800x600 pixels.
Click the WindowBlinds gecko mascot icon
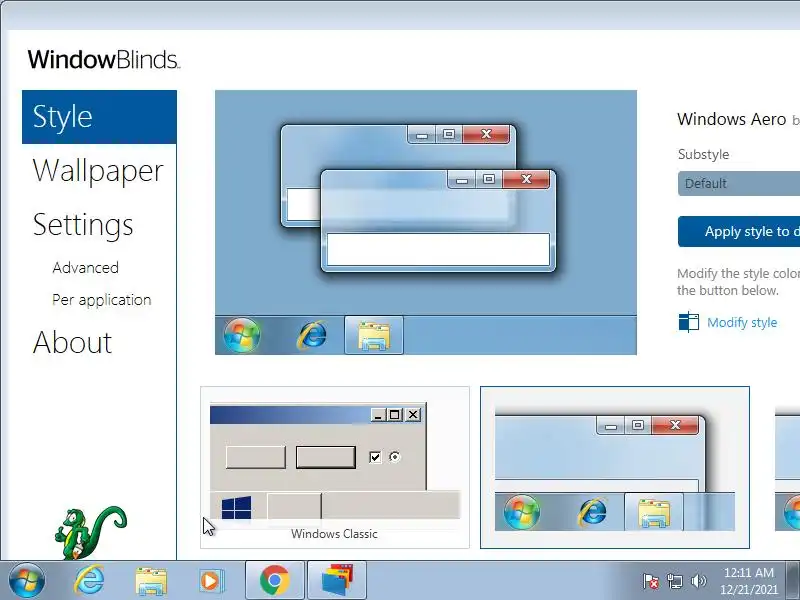pos(90,532)
